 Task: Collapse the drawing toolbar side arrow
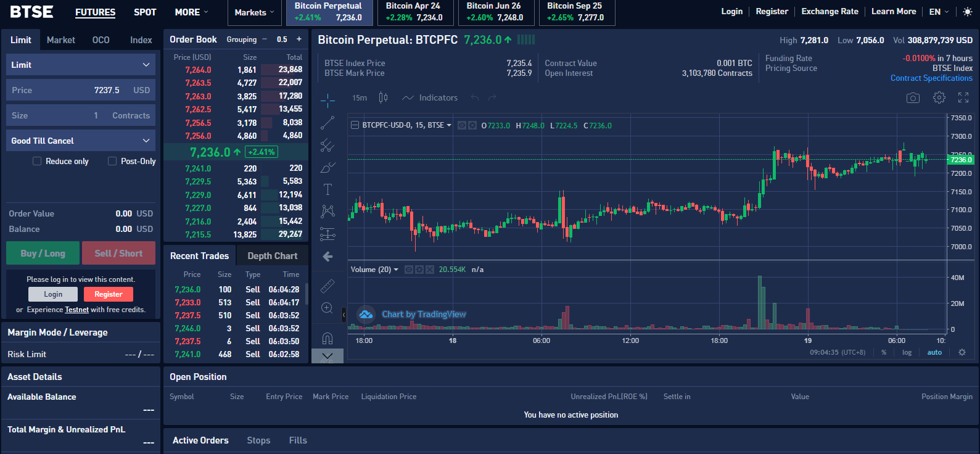point(344,315)
